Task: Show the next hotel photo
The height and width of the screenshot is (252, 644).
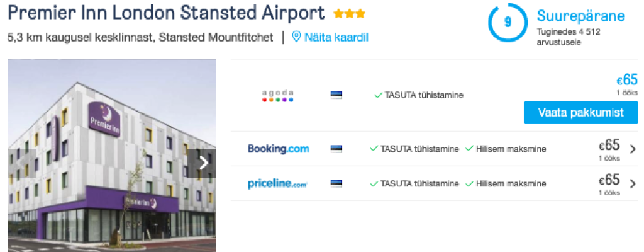Action: (x=203, y=163)
